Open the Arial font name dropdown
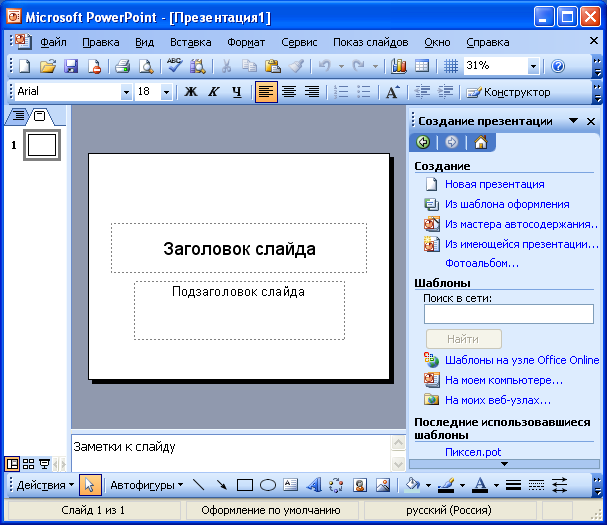Screen dimensions: 607x525 [x=126, y=93]
